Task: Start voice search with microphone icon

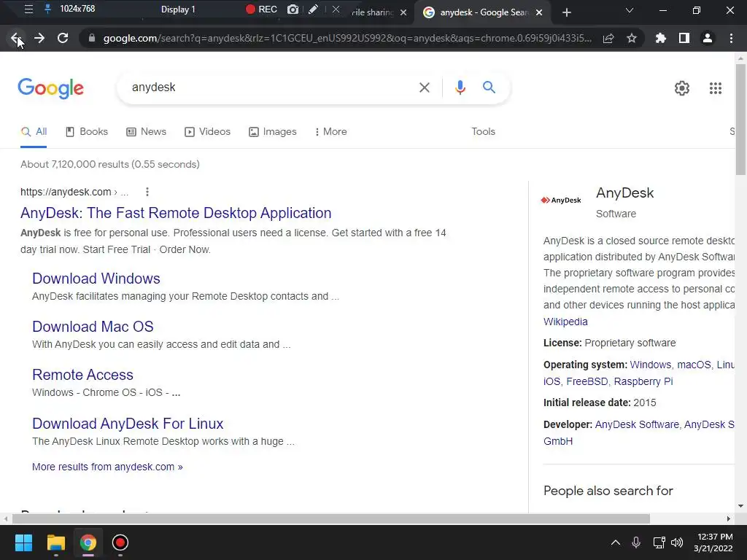Action: (x=460, y=87)
